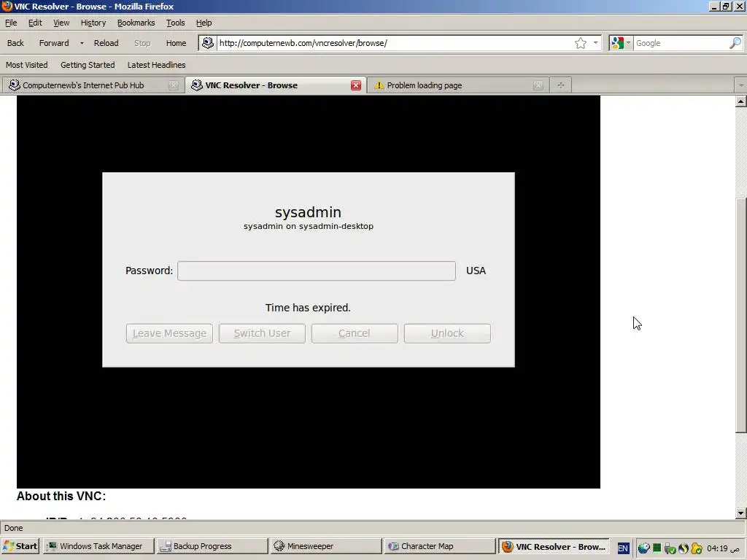Click the system tray clock
The image size is (747, 560).
(723, 548)
